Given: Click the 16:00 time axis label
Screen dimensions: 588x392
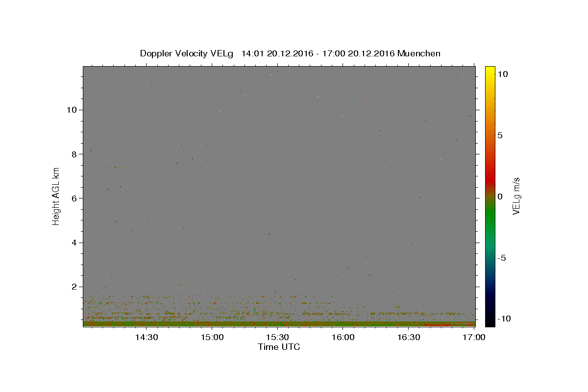Looking at the screenshot, I should pyautogui.click(x=343, y=337).
